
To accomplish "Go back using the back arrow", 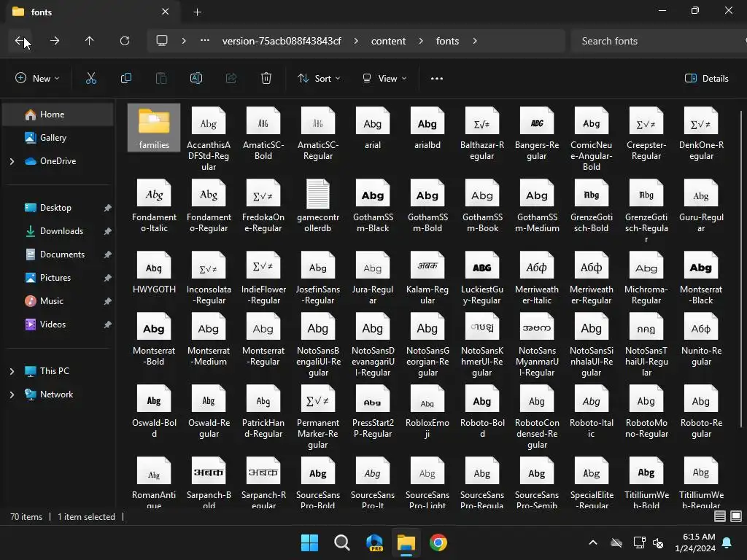I will coord(20,41).
